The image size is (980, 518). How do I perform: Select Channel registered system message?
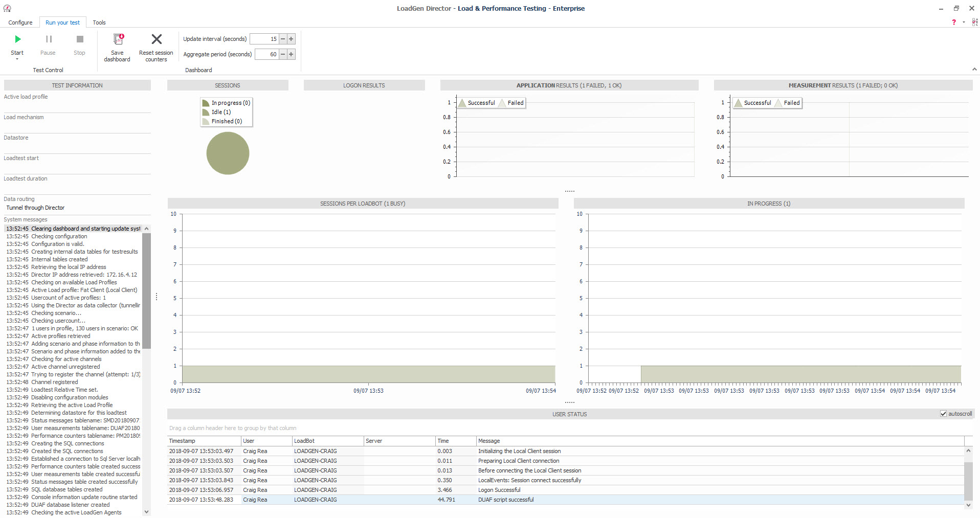coord(73,382)
